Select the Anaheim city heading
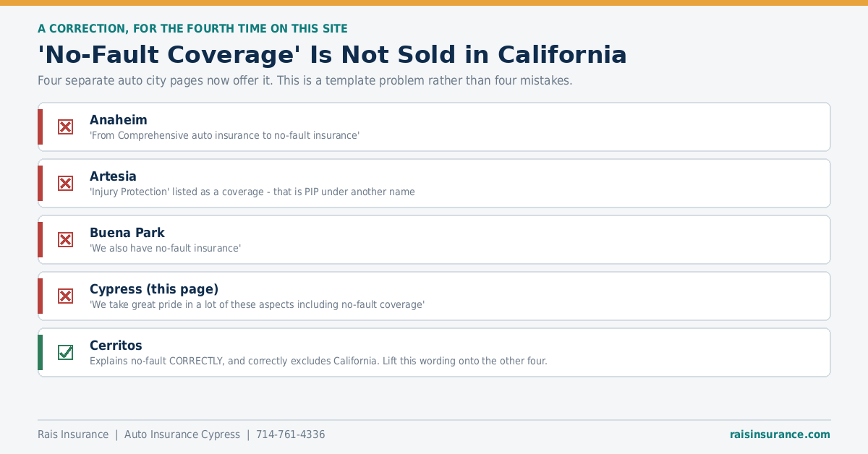This screenshot has width=868, height=454. (119, 120)
